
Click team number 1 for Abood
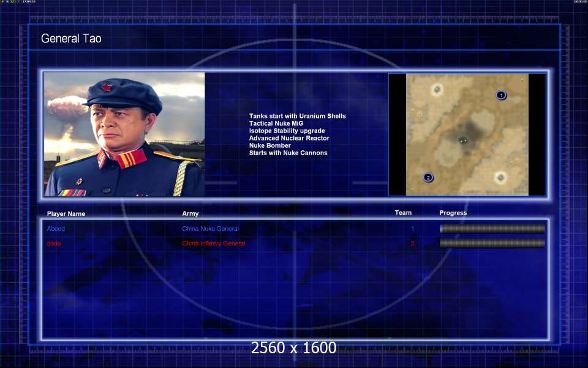pyautogui.click(x=412, y=229)
